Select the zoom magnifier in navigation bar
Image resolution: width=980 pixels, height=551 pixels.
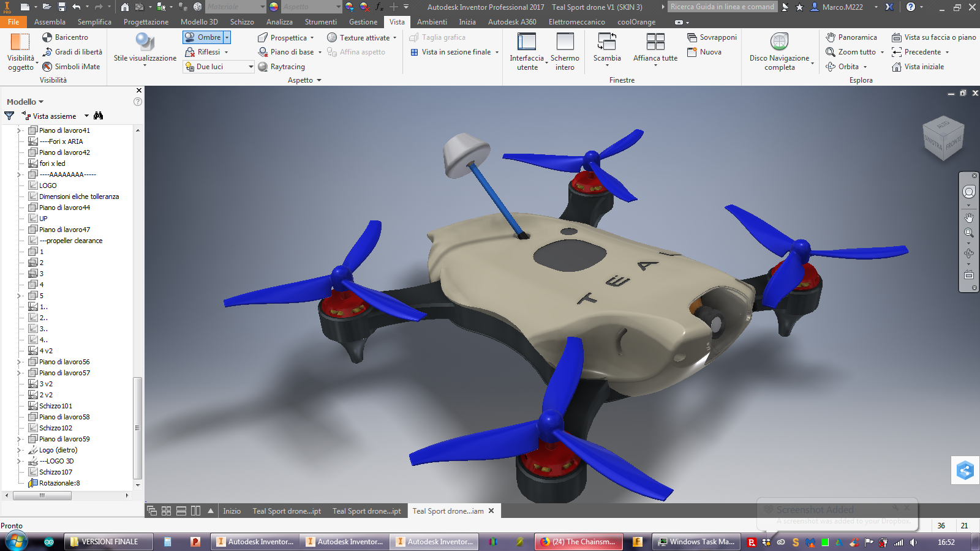(968, 233)
